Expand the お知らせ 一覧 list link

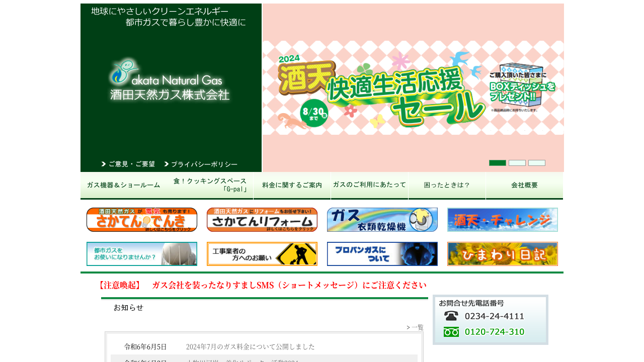pyautogui.click(x=415, y=327)
